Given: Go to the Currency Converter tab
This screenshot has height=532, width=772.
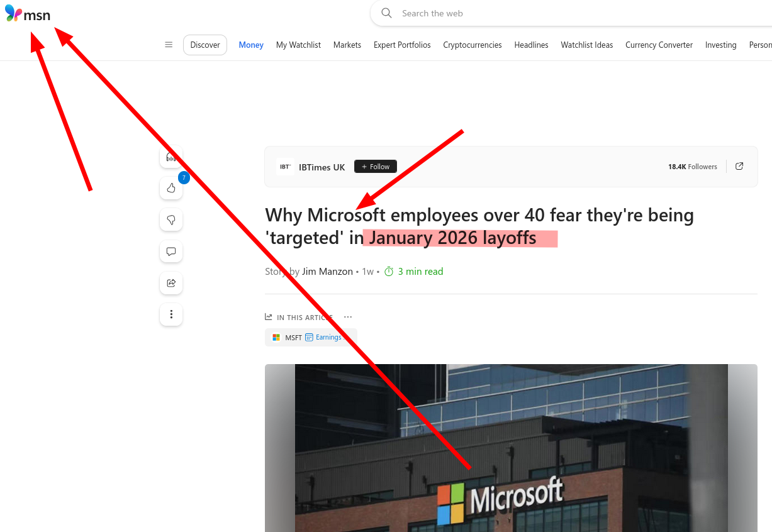Looking at the screenshot, I should [659, 45].
